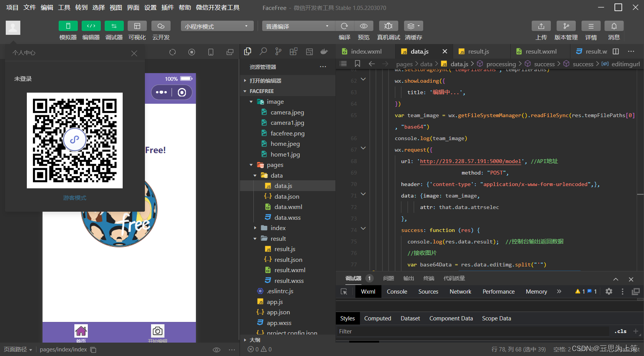Open the Performance devtools tab
Viewport: 644px width, 356px height.
pyautogui.click(x=498, y=292)
